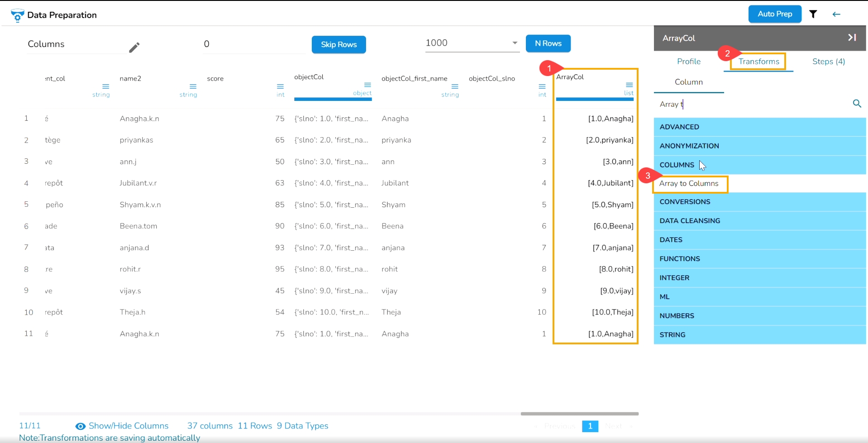Click the filter funnel icon
The image size is (868, 443).
tap(813, 14)
